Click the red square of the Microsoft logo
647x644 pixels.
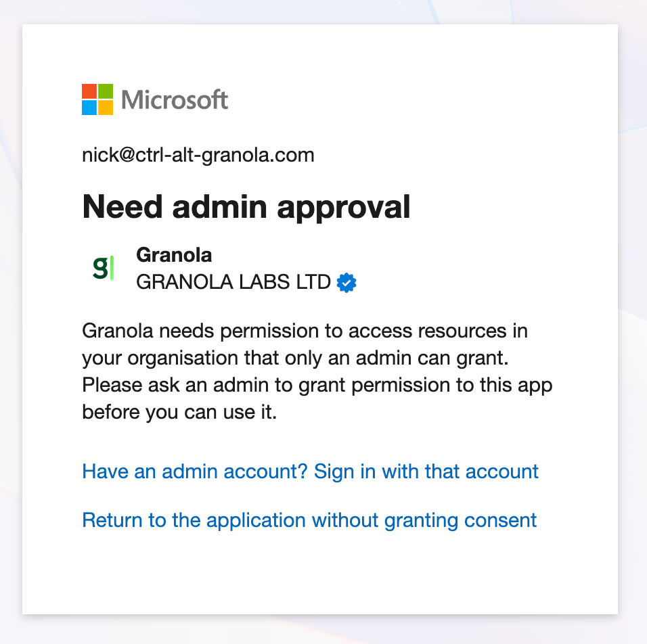pos(90,91)
